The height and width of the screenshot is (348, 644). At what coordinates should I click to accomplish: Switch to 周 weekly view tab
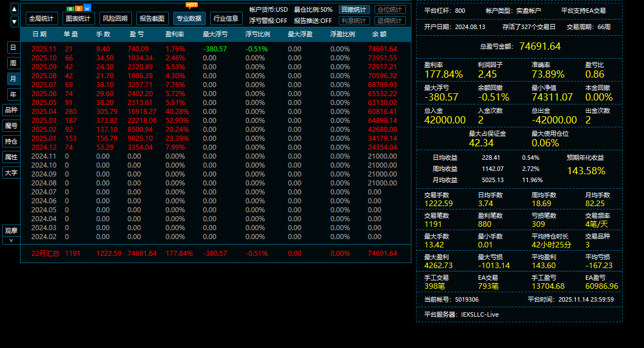[x=13, y=63]
